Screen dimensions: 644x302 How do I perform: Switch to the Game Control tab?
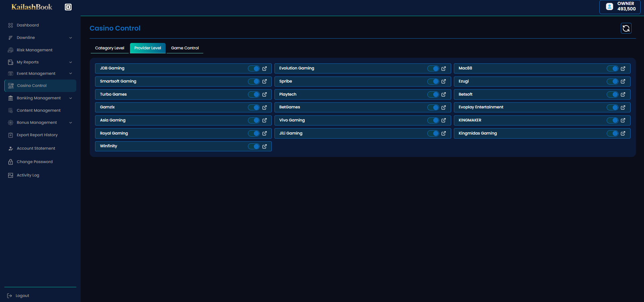[185, 48]
